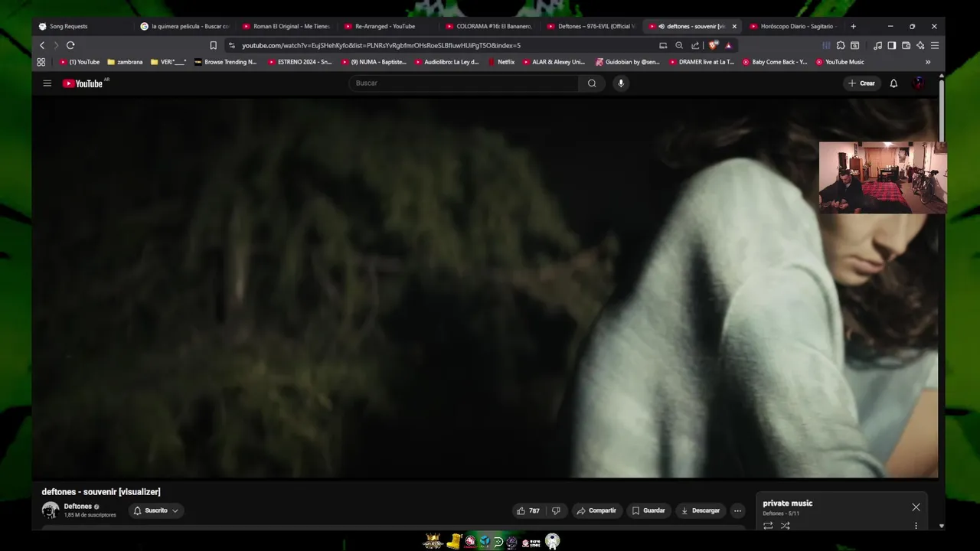980x551 pixels.
Task: Go to YouTube home via logo
Action: (83, 83)
